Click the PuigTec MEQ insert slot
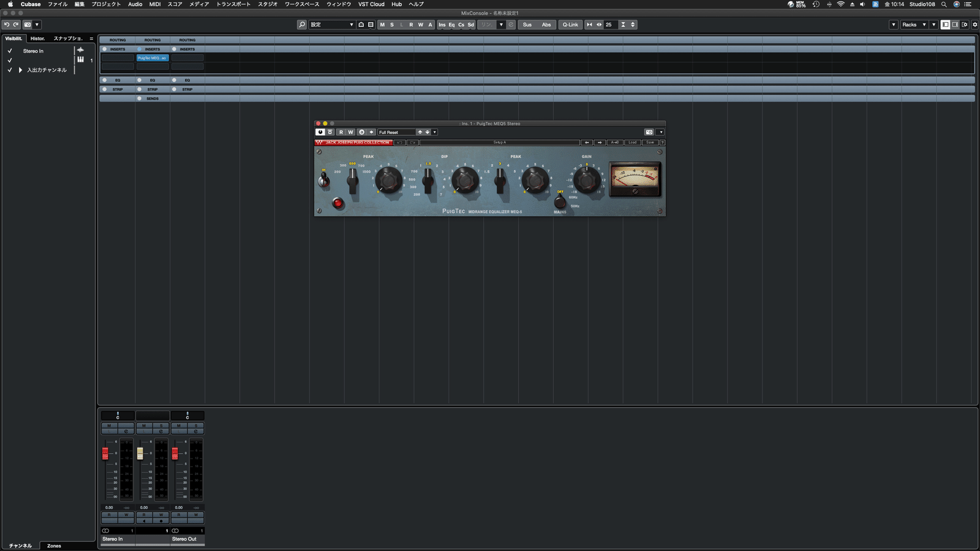The height and width of the screenshot is (551, 980). (153, 58)
